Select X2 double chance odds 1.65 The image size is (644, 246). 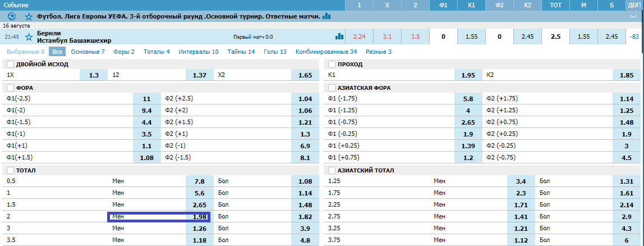305,75
